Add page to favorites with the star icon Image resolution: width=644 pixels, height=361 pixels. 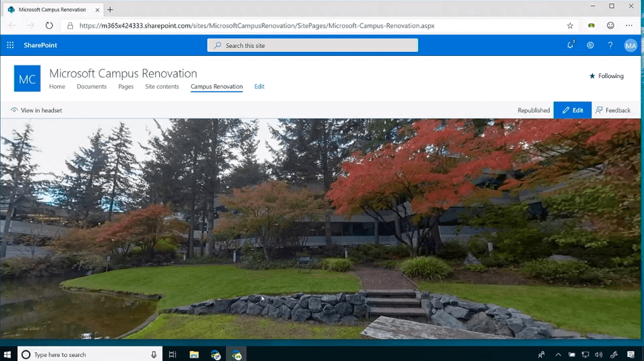[570, 26]
